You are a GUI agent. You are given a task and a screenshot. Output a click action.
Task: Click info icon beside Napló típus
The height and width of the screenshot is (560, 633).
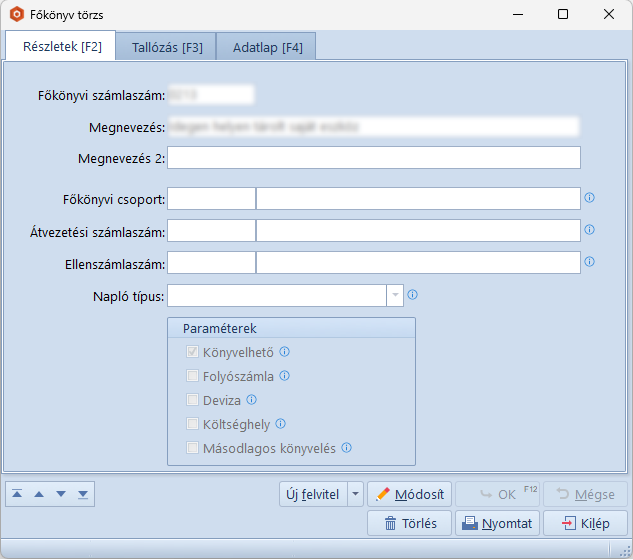coord(412,295)
